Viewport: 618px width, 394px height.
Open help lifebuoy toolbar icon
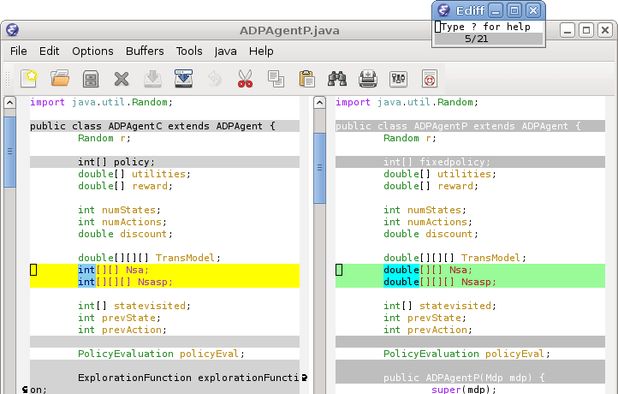(430, 79)
